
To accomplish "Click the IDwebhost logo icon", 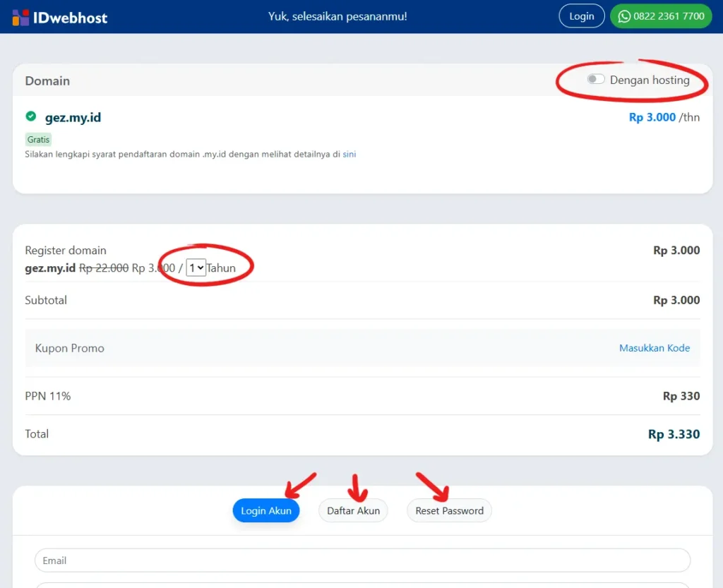I will point(20,18).
